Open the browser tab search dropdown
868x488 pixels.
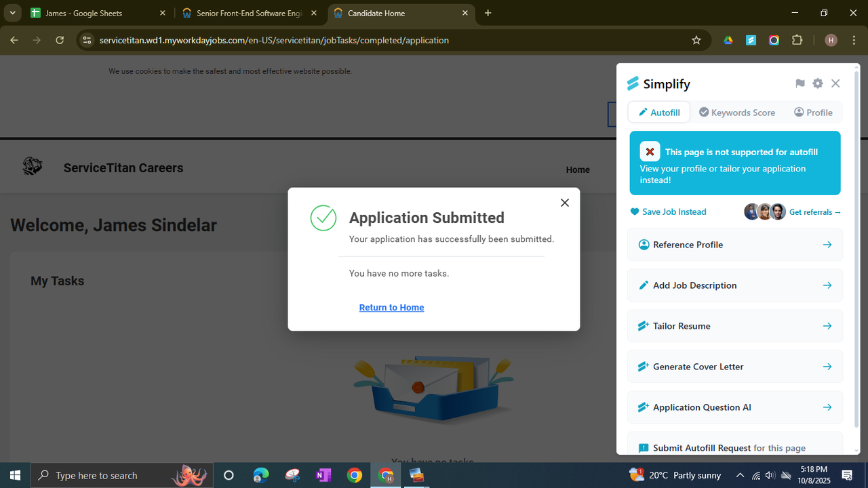[x=12, y=12]
